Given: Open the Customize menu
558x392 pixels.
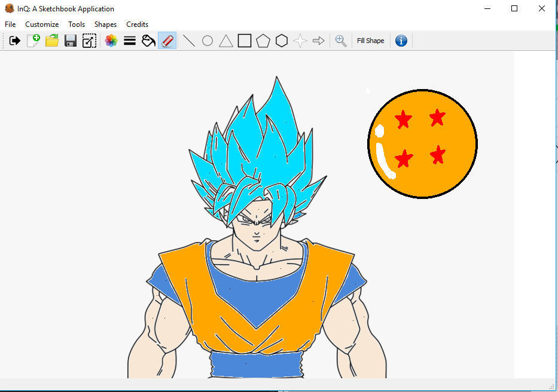Looking at the screenshot, I should [x=42, y=24].
